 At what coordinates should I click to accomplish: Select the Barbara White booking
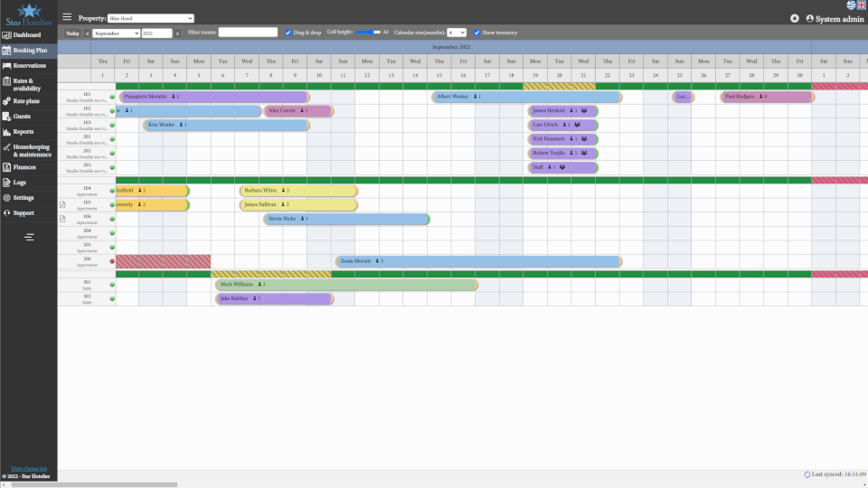coord(298,191)
